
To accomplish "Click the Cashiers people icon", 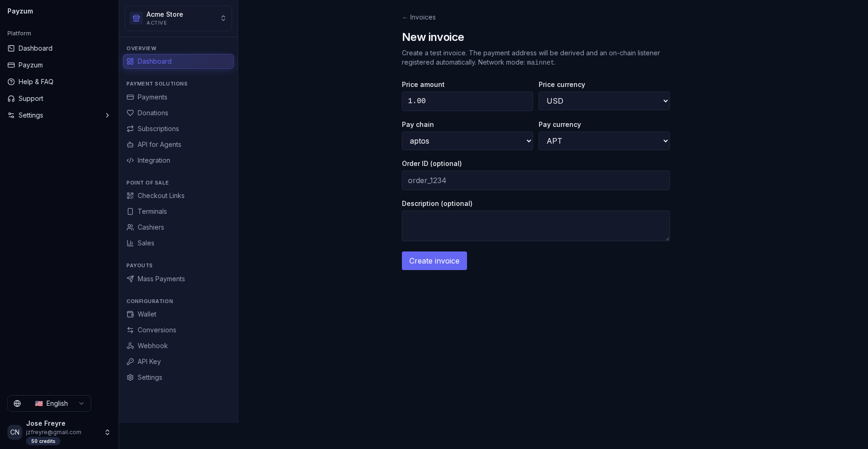I will [130, 227].
